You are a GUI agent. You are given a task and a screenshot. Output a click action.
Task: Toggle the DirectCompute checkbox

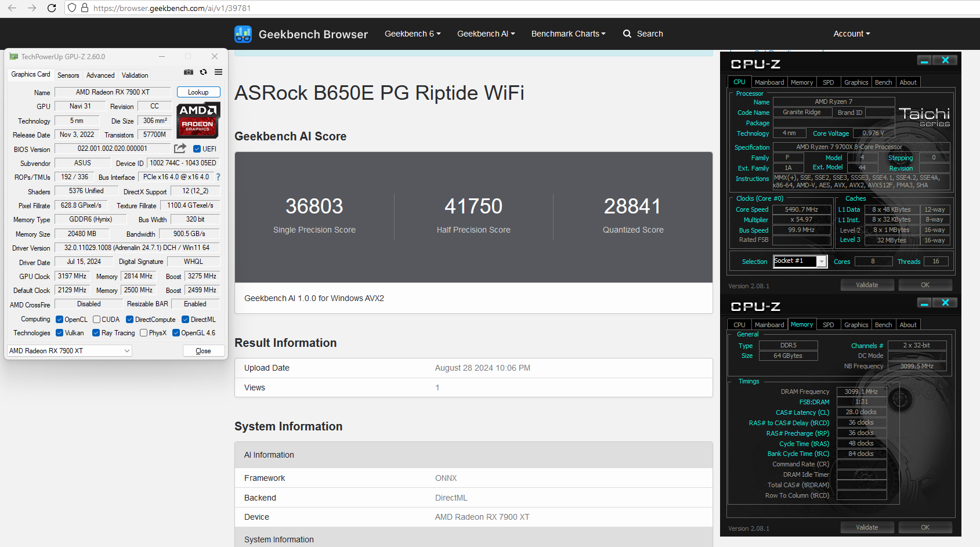[130, 320]
